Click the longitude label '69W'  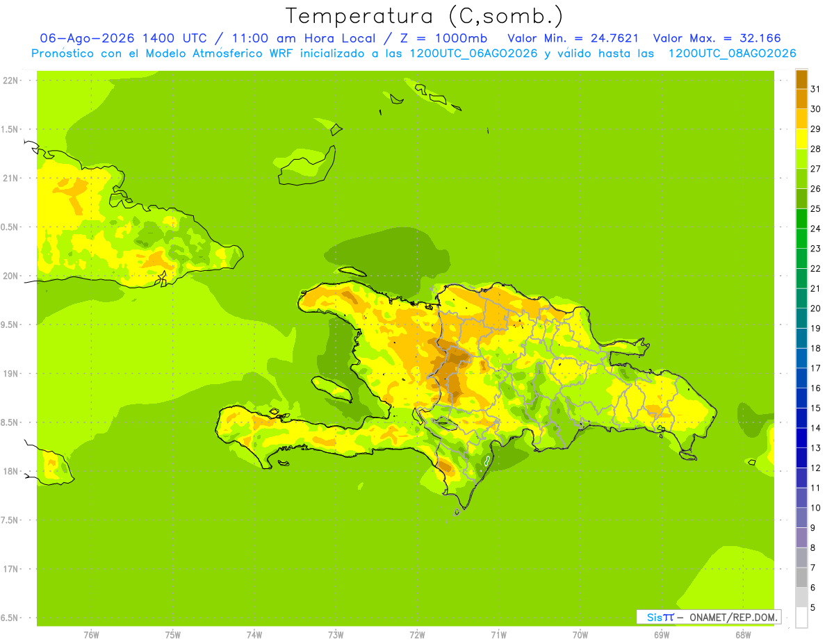coord(662,635)
